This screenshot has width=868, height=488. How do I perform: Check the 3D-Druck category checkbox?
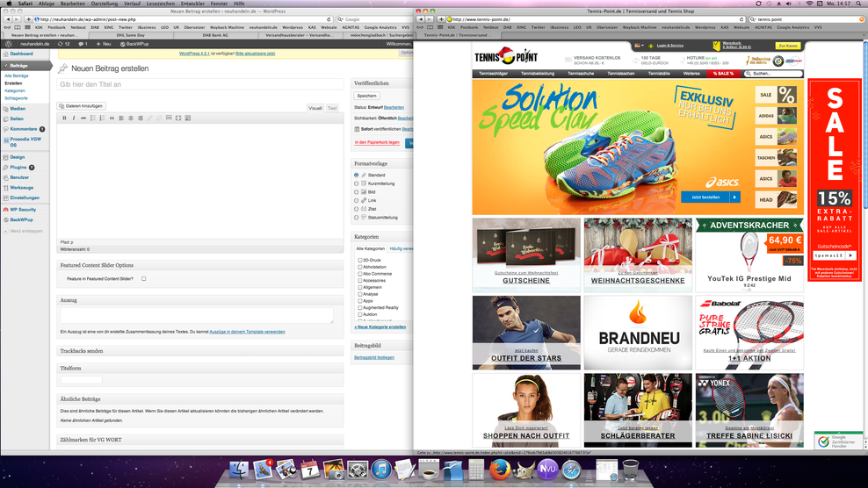coord(360,260)
